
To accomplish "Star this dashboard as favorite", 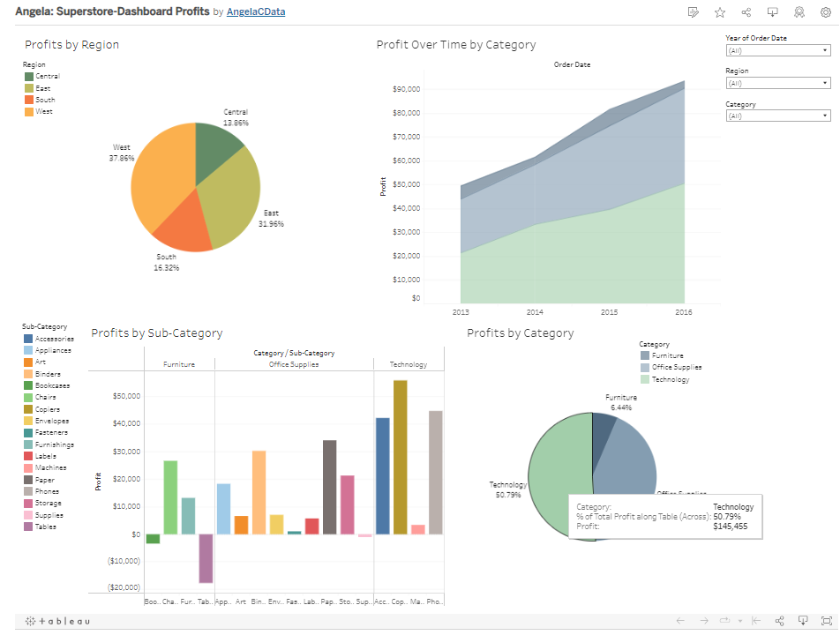I will click(x=720, y=12).
